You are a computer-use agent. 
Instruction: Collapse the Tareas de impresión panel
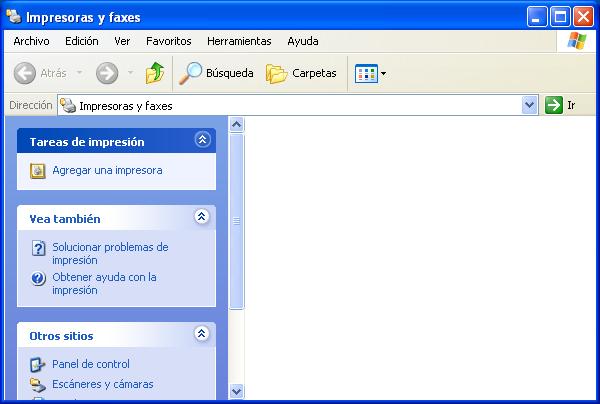202,141
